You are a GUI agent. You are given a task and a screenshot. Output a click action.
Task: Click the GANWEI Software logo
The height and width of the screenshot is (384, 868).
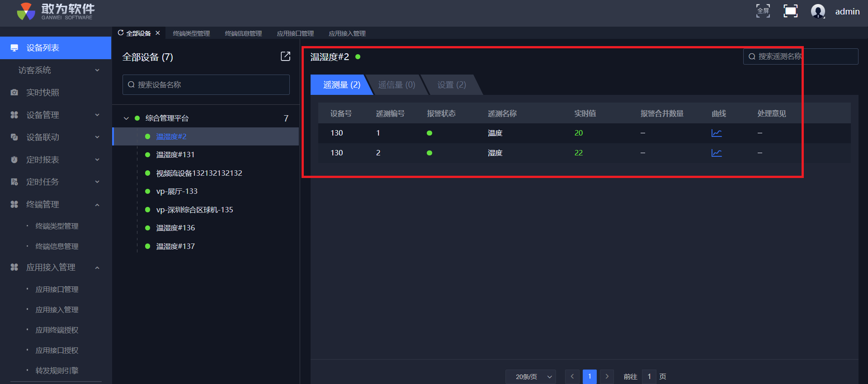click(x=56, y=12)
